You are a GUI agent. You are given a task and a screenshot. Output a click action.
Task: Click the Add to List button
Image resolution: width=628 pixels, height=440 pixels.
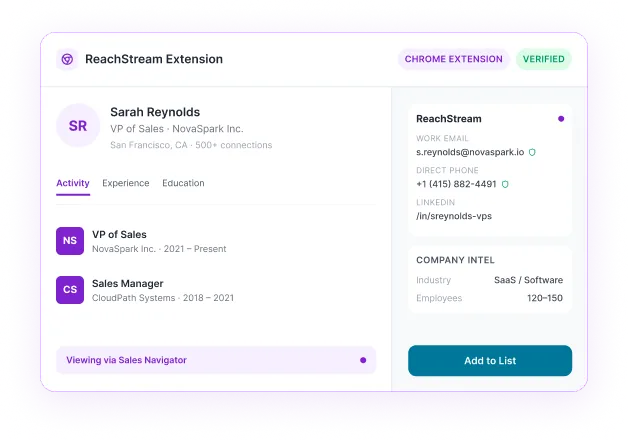[x=490, y=360]
